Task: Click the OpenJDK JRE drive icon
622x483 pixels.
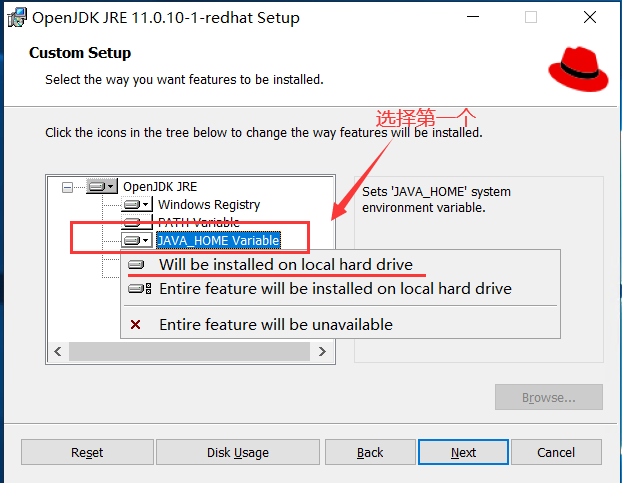Action: pyautogui.click(x=102, y=186)
